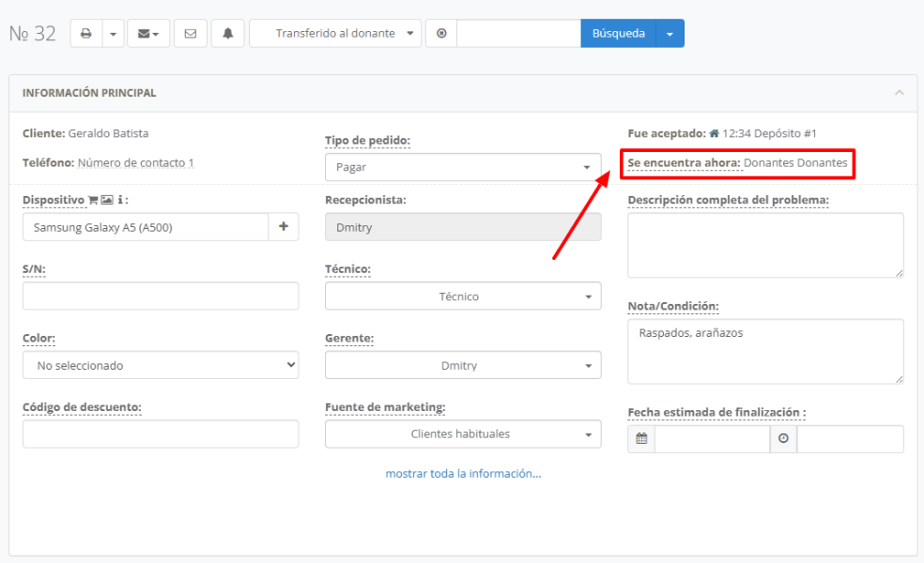Click the plain envelope message icon
Screen dimensions: 924x563
pos(192,33)
